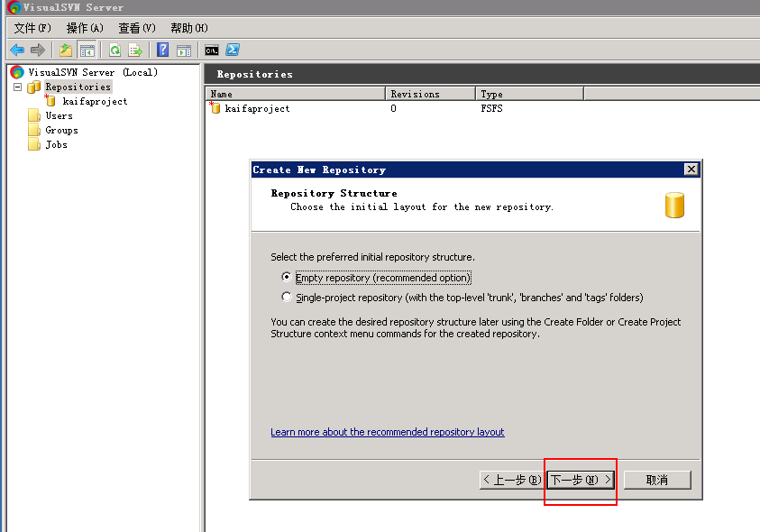760x532 pixels.
Task: Select kaifaproject label in the tree
Action: (95, 101)
